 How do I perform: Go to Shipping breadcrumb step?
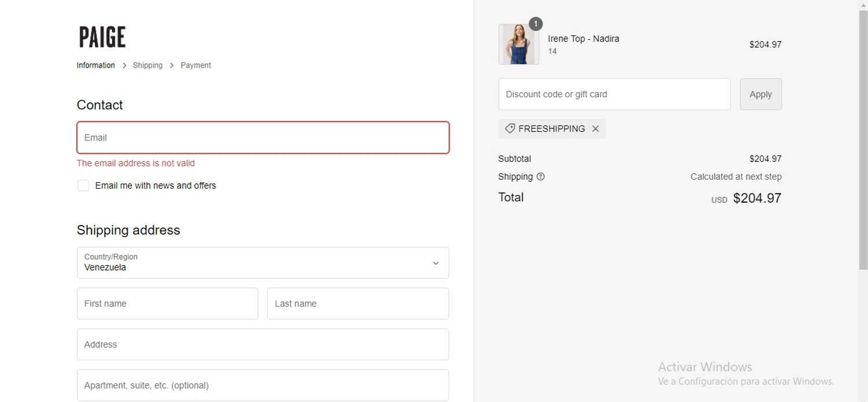coord(148,65)
